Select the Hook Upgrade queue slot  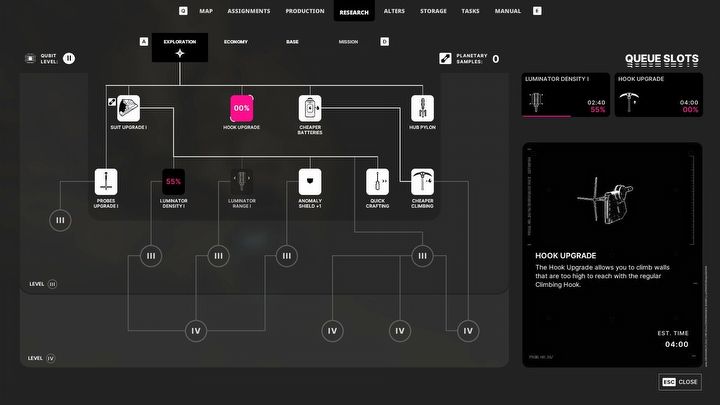(658, 95)
